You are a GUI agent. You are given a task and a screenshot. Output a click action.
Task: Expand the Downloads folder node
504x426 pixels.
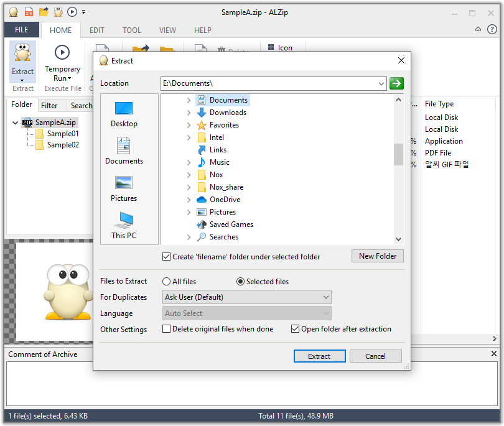coord(189,113)
